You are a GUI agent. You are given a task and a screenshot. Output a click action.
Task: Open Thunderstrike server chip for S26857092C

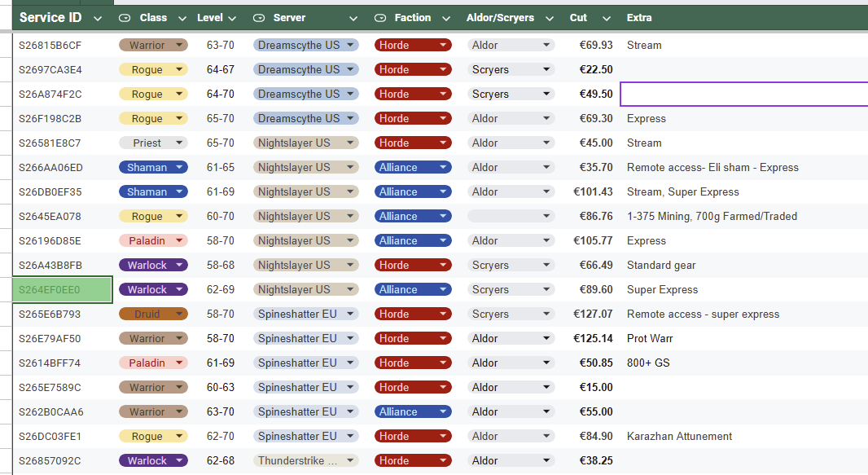coord(306,460)
